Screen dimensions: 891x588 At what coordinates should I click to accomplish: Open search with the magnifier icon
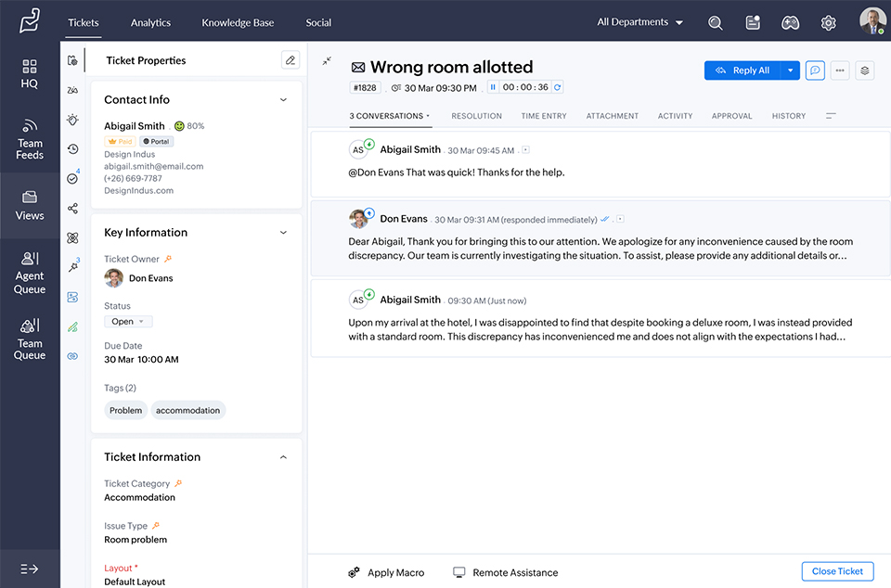[716, 22]
